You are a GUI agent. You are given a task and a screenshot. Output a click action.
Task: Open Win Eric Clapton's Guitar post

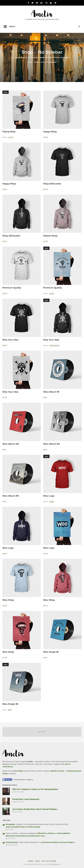(x=35, y=789)
